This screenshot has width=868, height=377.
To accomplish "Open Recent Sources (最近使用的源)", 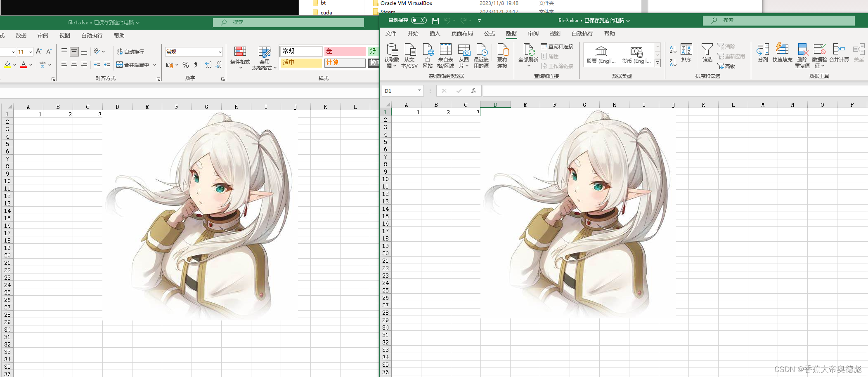I will tap(481, 56).
